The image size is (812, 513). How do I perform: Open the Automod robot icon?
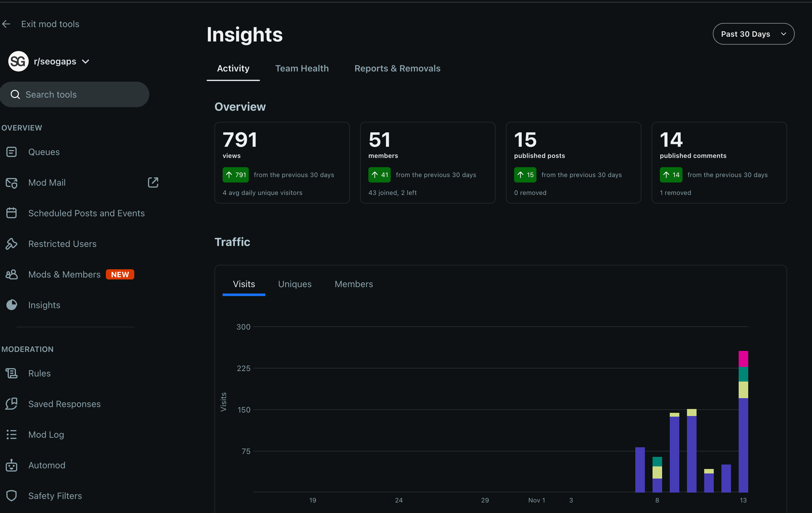point(11,465)
